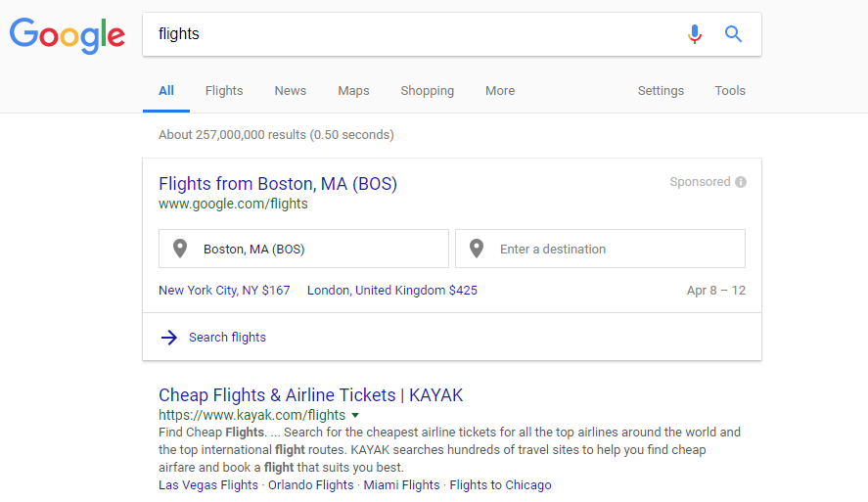Choose London, United Kingdom $425 flight
This screenshot has width=868, height=502.
392,290
